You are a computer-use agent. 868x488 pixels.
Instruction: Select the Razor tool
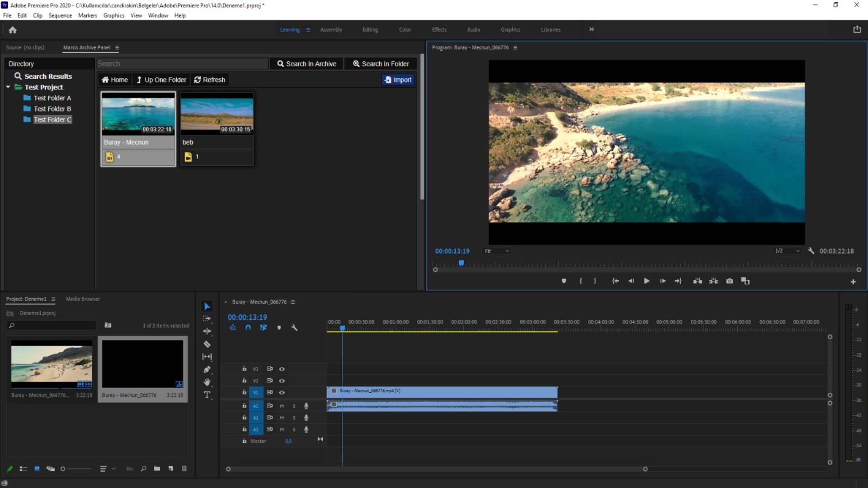207,344
